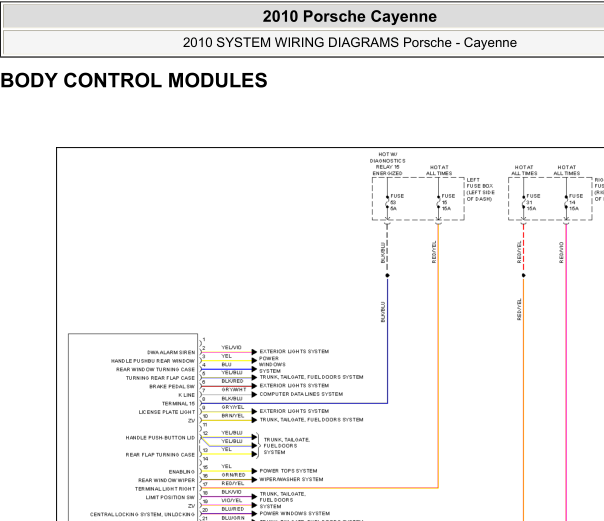Click 'EXTERIOR LIGHTS SYSTEM' next to BLK/RED wire
This screenshot has height=521, width=604.
point(294,385)
